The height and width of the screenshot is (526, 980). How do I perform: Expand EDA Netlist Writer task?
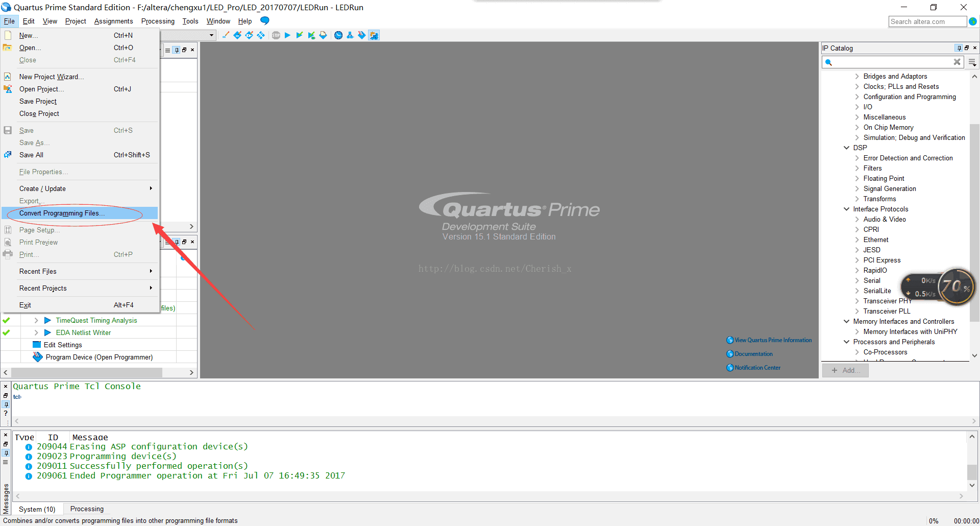pyautogui.click(x=36, y=332)
